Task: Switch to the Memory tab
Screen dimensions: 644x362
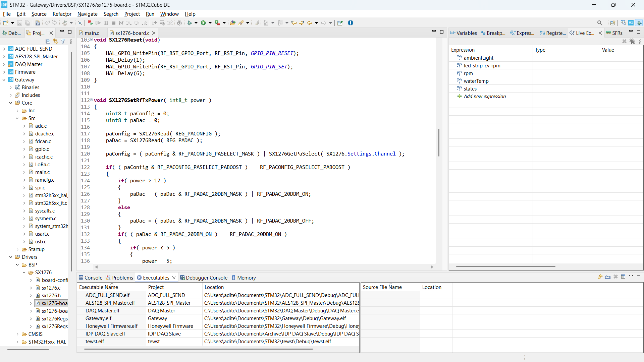Action: [x=247, y=278]
